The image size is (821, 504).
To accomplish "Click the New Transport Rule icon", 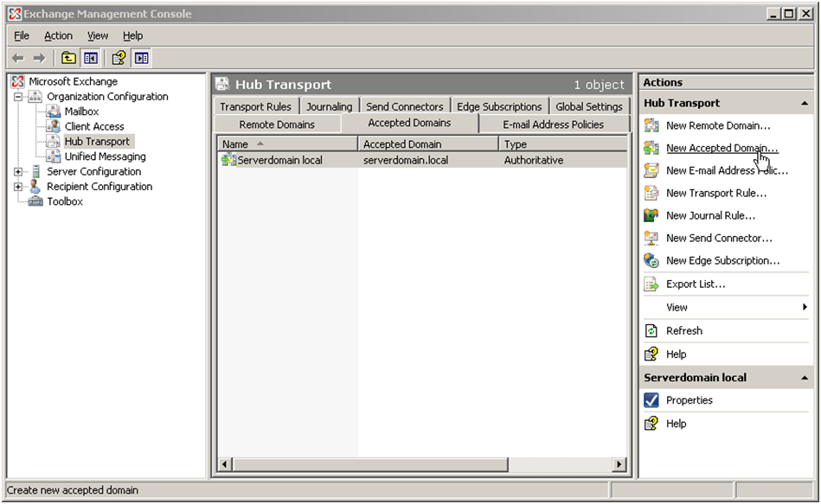I will (x=651, y=193).
